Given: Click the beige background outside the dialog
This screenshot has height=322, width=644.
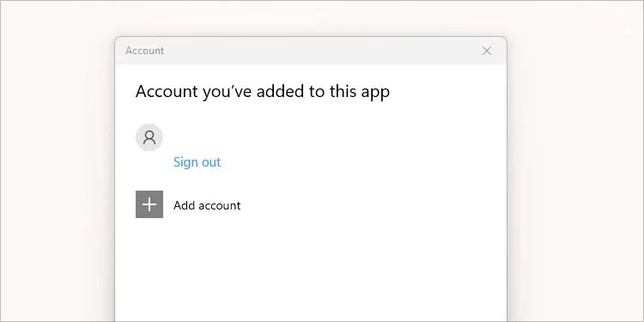Looking at the screenshot, I should [x=58, y=164].
